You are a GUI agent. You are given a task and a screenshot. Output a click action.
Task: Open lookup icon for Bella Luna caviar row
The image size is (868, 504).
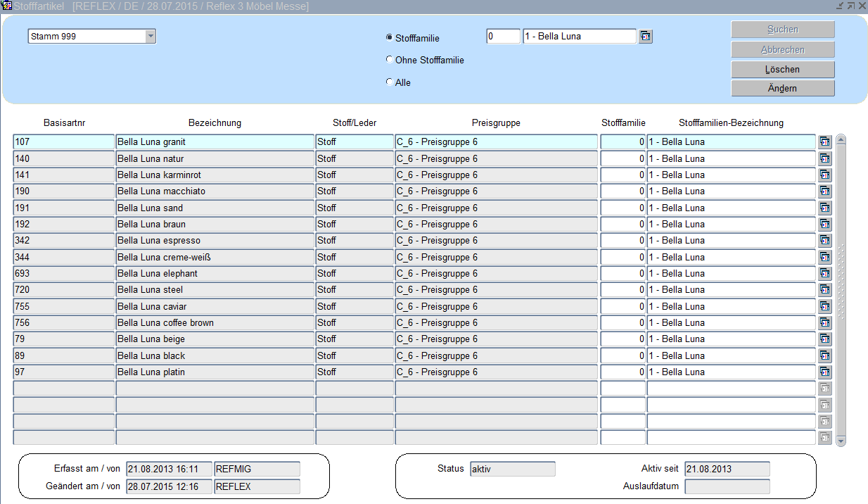825,307
